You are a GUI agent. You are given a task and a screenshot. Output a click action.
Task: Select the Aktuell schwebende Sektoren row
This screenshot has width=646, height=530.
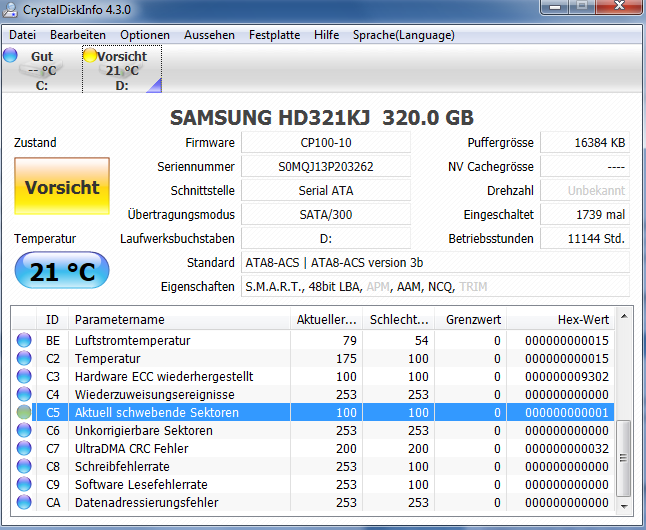[x=313, y=412]
